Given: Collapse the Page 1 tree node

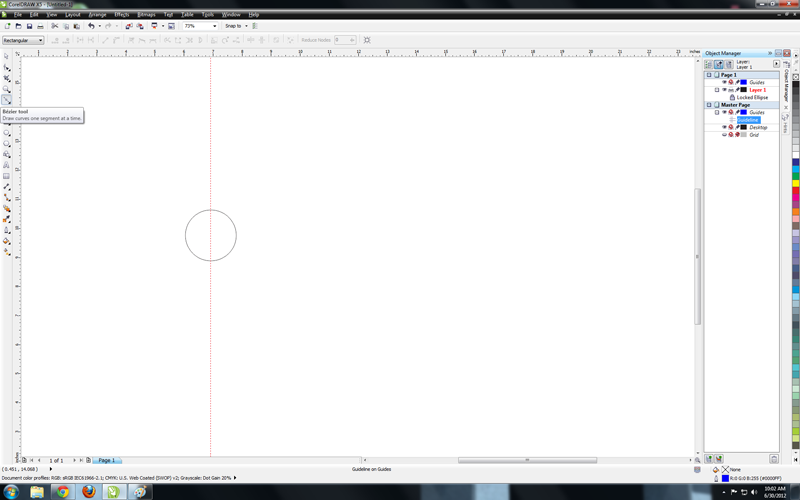Looking at the screenshot, I should point(709,75).
